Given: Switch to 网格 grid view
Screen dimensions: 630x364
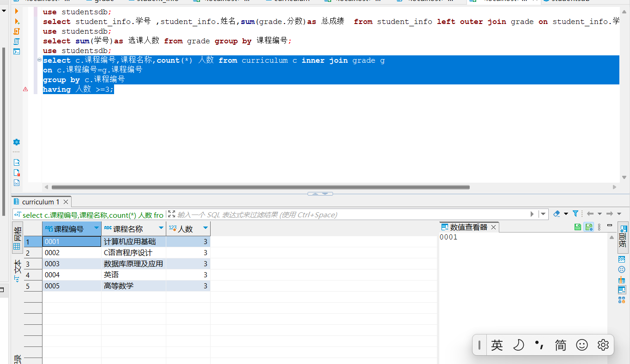Looking at the screenshot, I should (17, 238).
